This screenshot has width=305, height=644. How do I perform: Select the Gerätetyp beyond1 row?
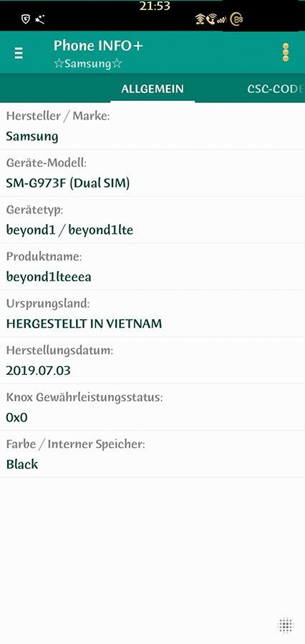tap(152, 220)
